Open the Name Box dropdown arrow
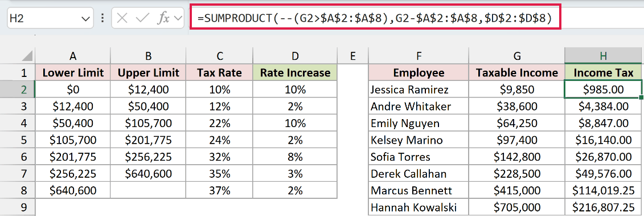Screen dimensions: 644x216 click(x=85, y=18)
